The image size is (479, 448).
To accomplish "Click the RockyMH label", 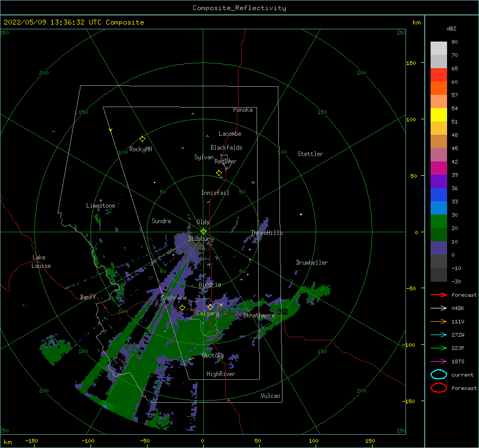I will 141,149.
